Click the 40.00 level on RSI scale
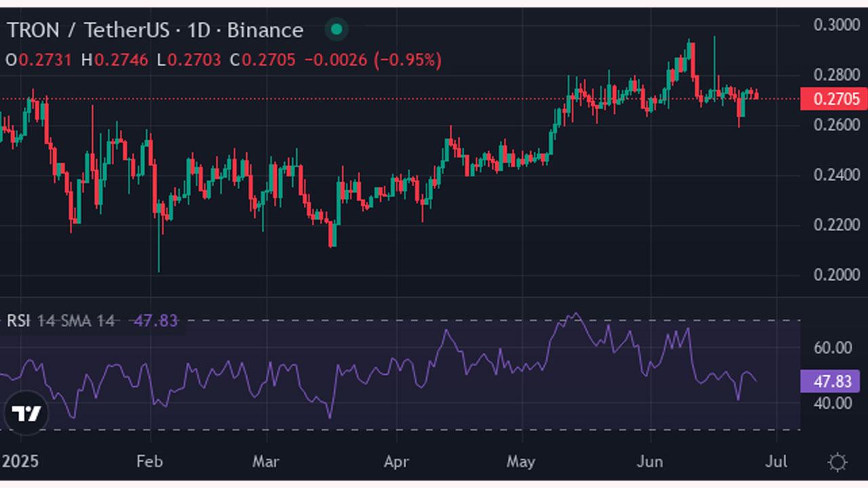 [833, 403]
